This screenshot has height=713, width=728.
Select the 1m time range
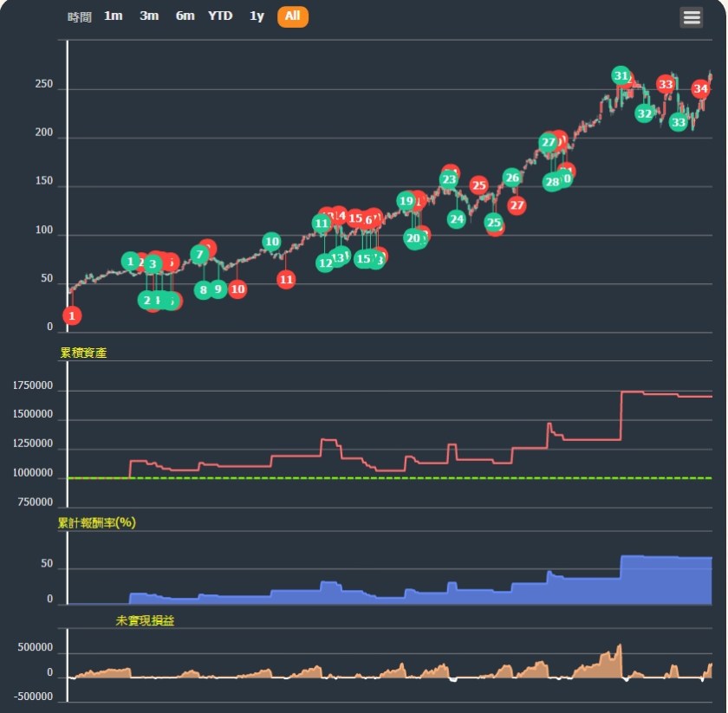point(113,16)
